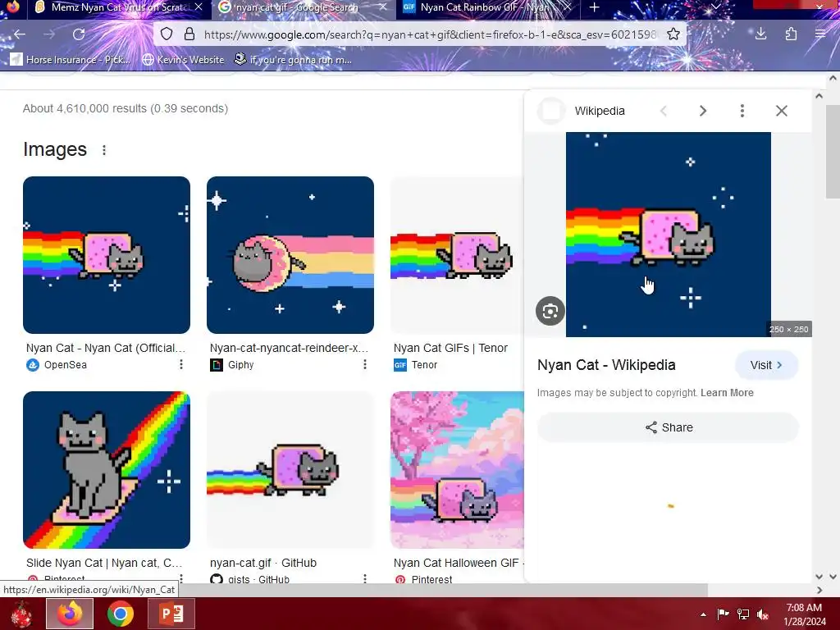840x630 pixels.
Task: Open the Giphy reindeer nyan cat thumbnail
Action: click(290, 255)
